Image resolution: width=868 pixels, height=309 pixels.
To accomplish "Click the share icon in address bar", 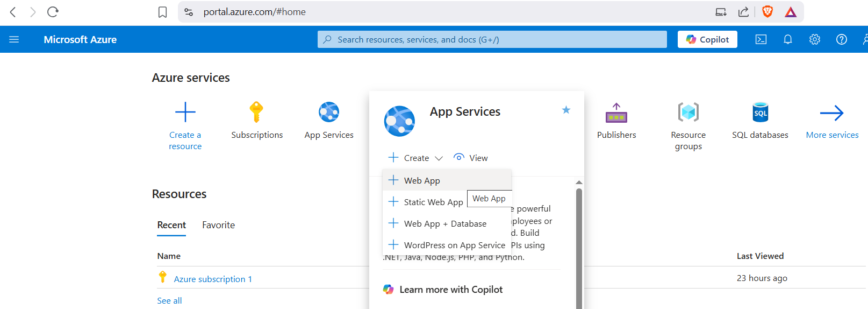I will click(743, 12).
